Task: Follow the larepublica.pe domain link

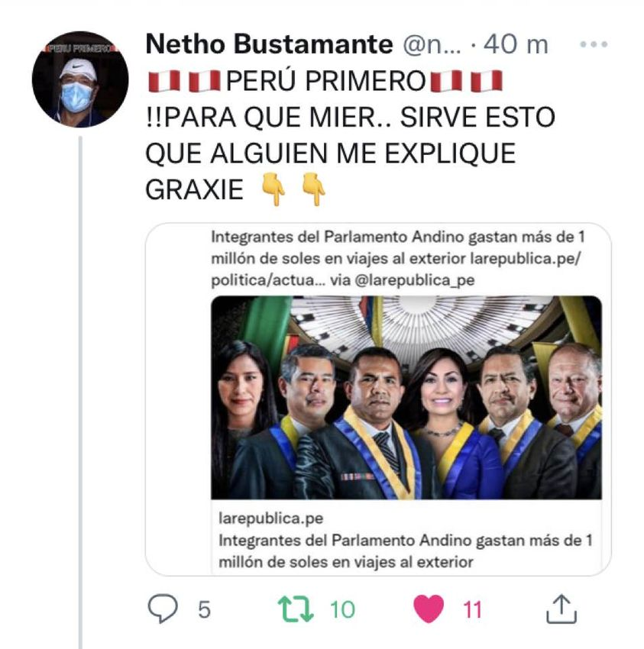Action: click(x=271, y=518)
